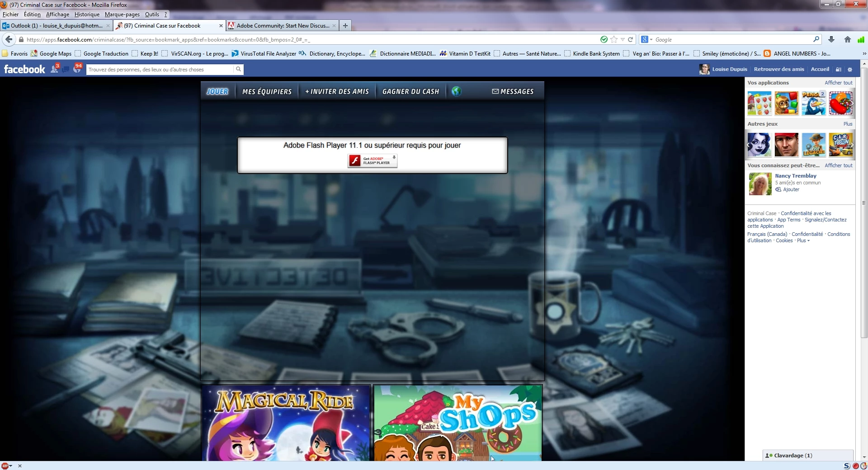Screen dimensions: 868x470
Task: Open the Clavardage chat bar
Action: [x=808, y=456]
